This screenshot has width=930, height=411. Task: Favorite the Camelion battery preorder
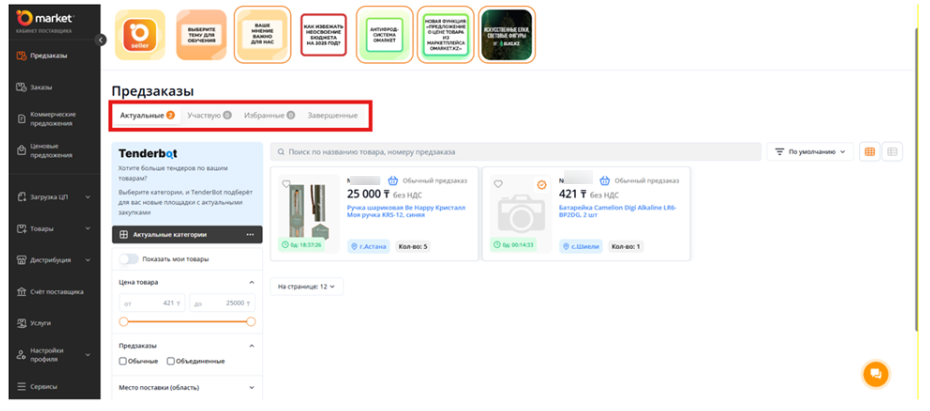498,184
